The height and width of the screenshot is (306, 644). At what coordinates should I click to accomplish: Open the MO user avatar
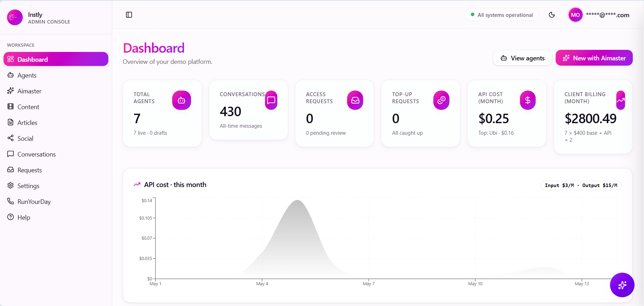coord(575,15)
